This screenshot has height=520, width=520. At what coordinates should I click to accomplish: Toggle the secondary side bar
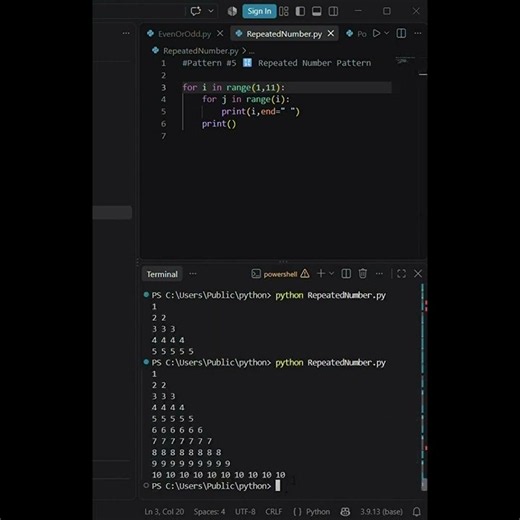333,11
